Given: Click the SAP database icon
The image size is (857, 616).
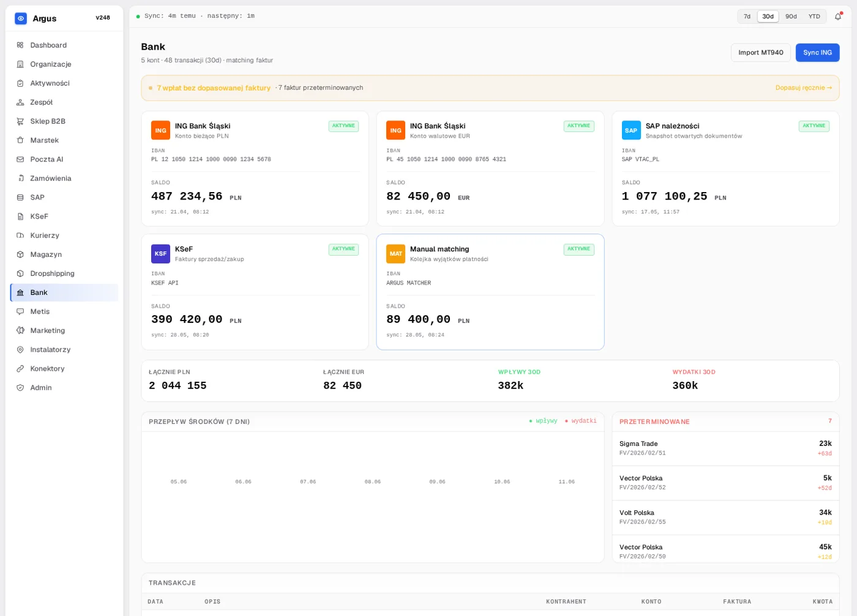Looking at the screenshot, I should click(20, 198).
